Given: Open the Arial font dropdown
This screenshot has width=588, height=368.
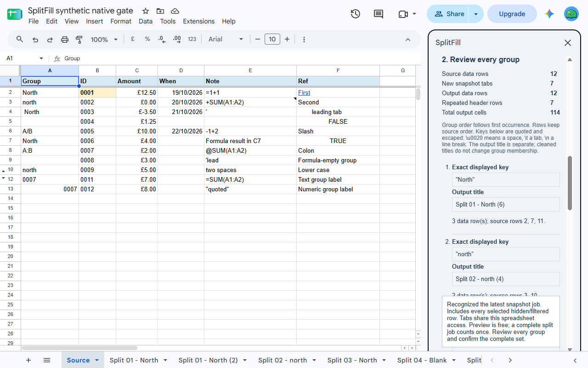Looking at the screenshot, I should (226, 39).
